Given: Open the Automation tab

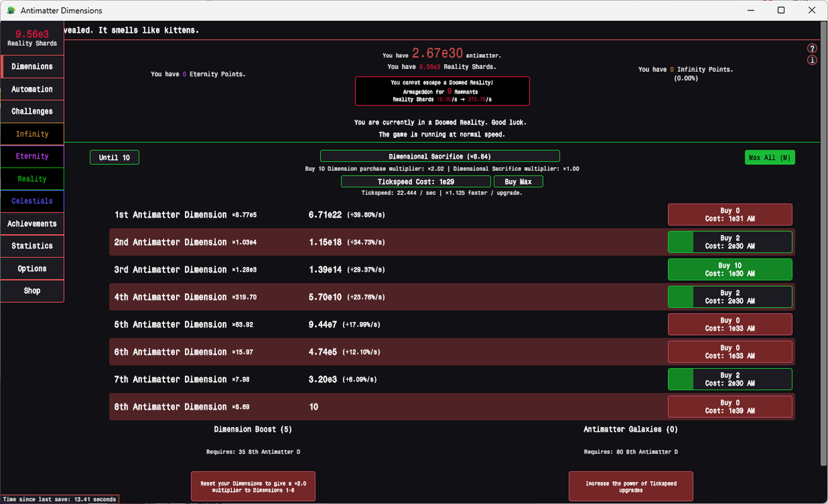Looking at the screenshot, I should pyautogui.click(x=32, y=89).
